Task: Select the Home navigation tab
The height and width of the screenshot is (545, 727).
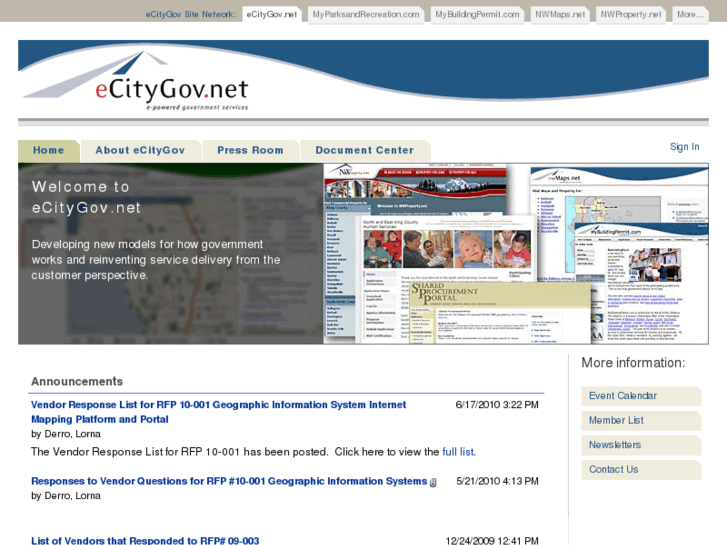Action: (x=49, y=151)
